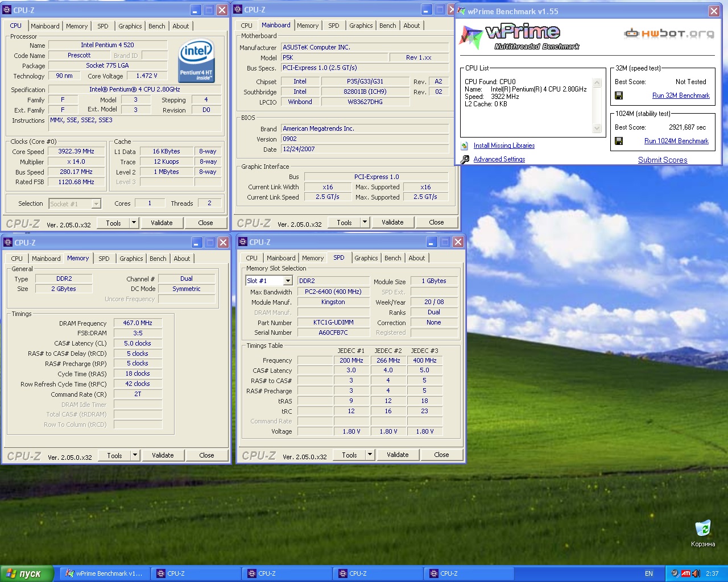
Task: Open Memory tab in top-left CPU-Z window
Action: 77,26
